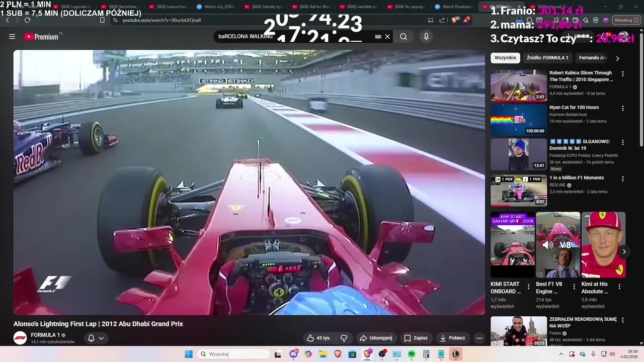This screenshot has height=362, width=644.
Task: Switch to the Watch Poudsum browser tab
Action: (454, 7)
